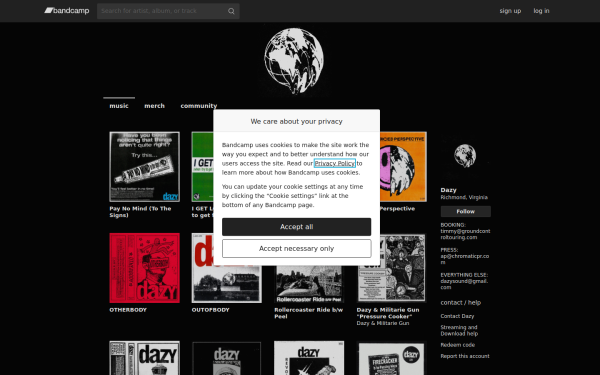The width and height of the screenshot is (600, 375).
Task: Click the Dazy artist globe avatar
Action: (465, 156)
